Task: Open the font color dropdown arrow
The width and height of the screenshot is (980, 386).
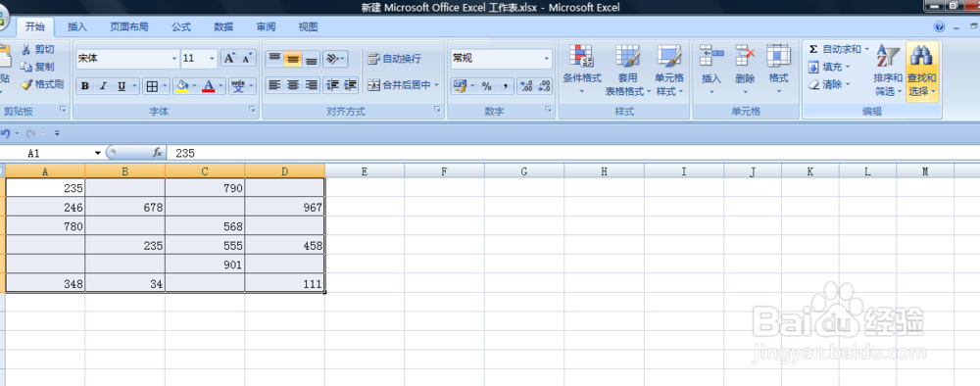Action: click(x=221, y=87)
